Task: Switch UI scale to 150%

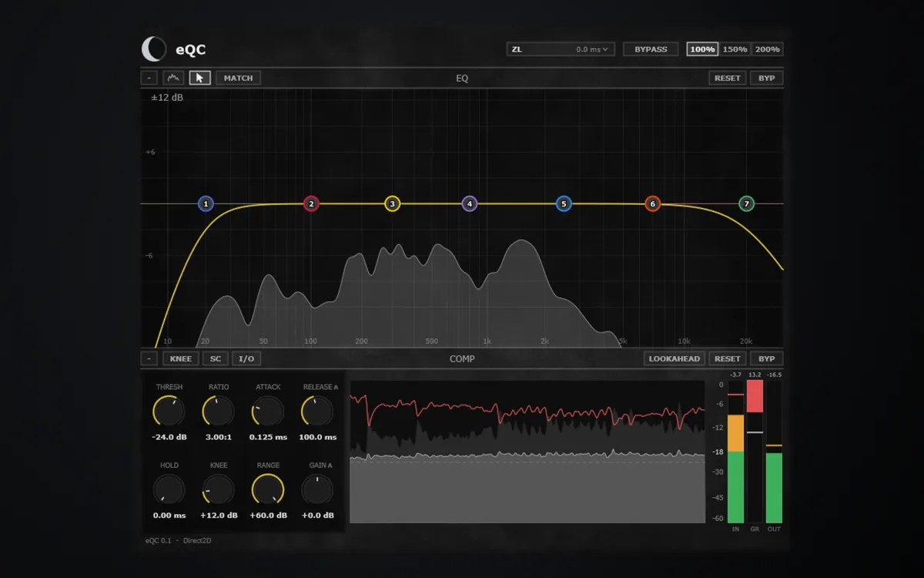Action: click(735, 49)
